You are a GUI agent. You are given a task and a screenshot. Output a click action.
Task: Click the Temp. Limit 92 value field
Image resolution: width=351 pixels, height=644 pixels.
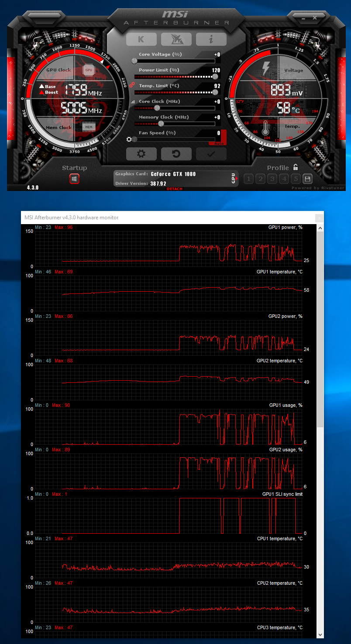tap(217, 86)
